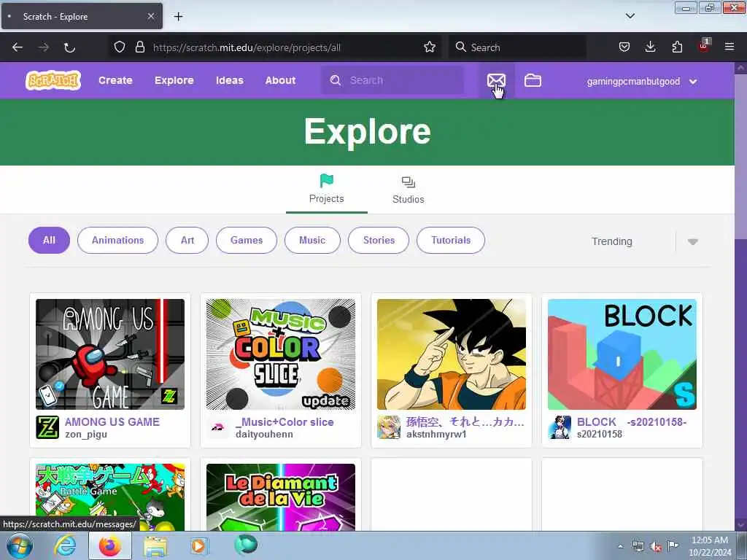Open the Windows Start button
This screenshot has width=747, height=560.
[x=19, y=545]
